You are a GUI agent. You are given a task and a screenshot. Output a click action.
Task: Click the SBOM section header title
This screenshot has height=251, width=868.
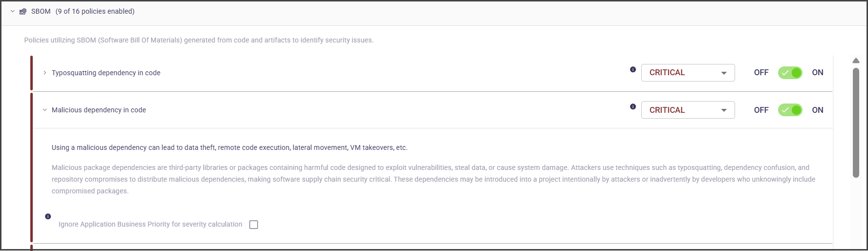click(x=41, y=11)
